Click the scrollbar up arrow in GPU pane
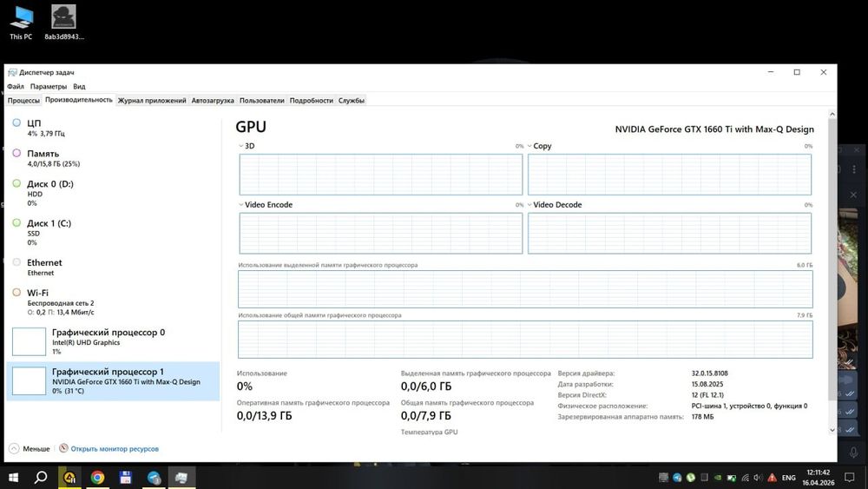 tap(832, 114)
